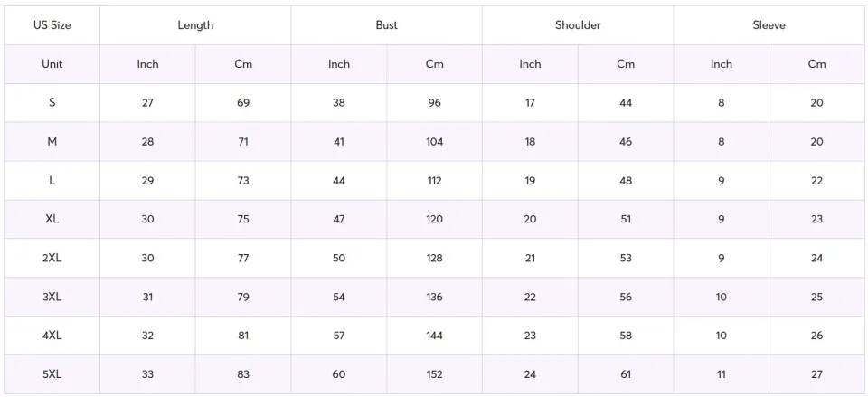The height and width of the screenshot is (397, 868).
Task: Click bust cm value 152 for 5XL
Action: 435,374
